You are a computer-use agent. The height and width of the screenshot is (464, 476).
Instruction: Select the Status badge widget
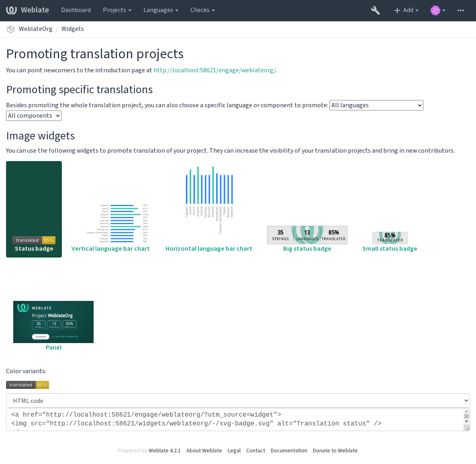pyautogui.click(x=34, y=209)
